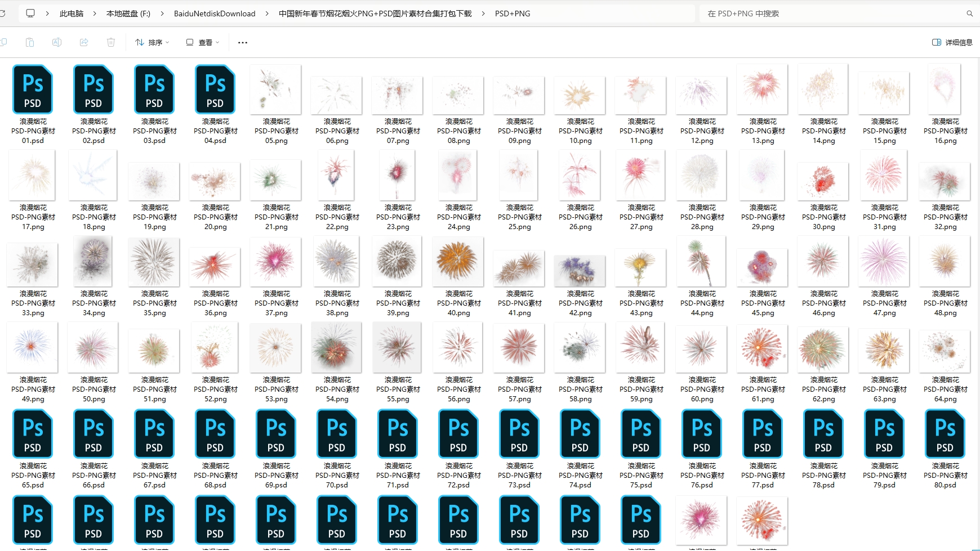The width and height of the screenshot is (980, 551).
Task: Click the search magnifier icon
Action: click(x=969, y=14)
